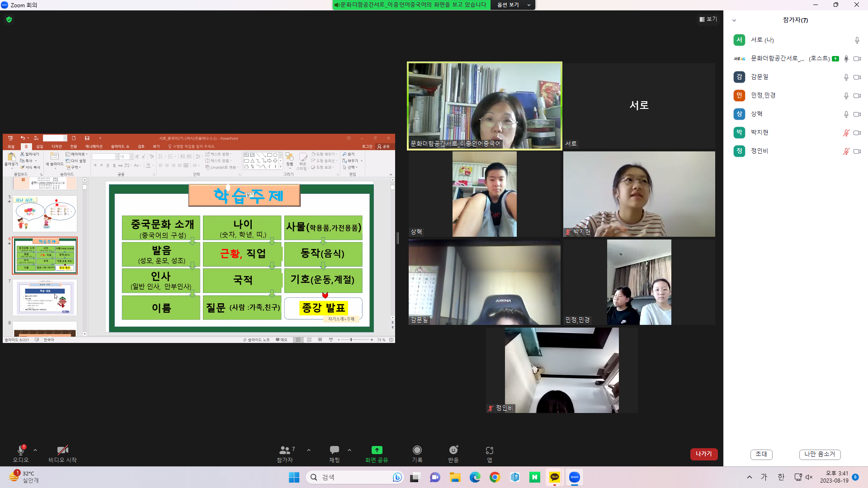Toggle microphone for 서로 (나) in participant list
868x488 pixels.
[x=857, y=40]
